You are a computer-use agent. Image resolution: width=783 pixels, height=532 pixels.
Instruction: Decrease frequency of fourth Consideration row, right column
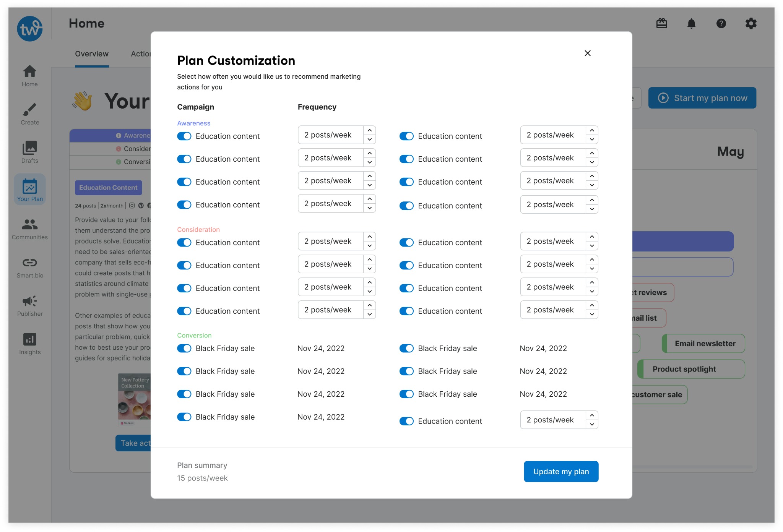(x=592, y=315)
